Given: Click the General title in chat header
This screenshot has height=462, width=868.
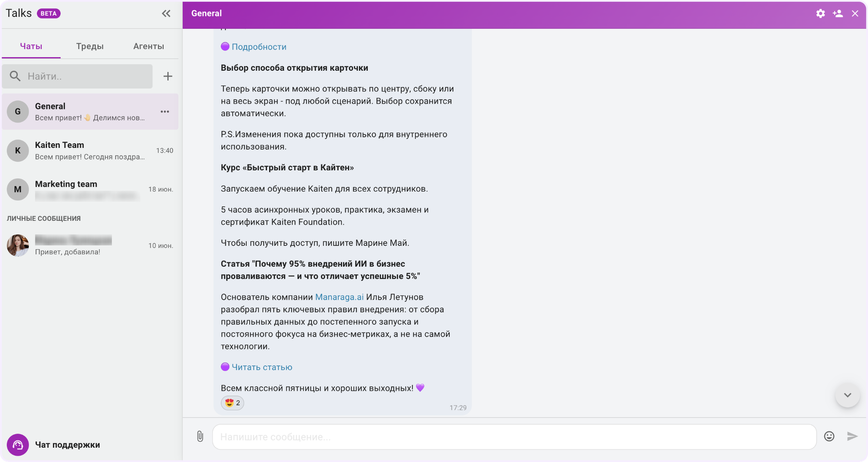Looking at the screenshot, I should 207,13.
